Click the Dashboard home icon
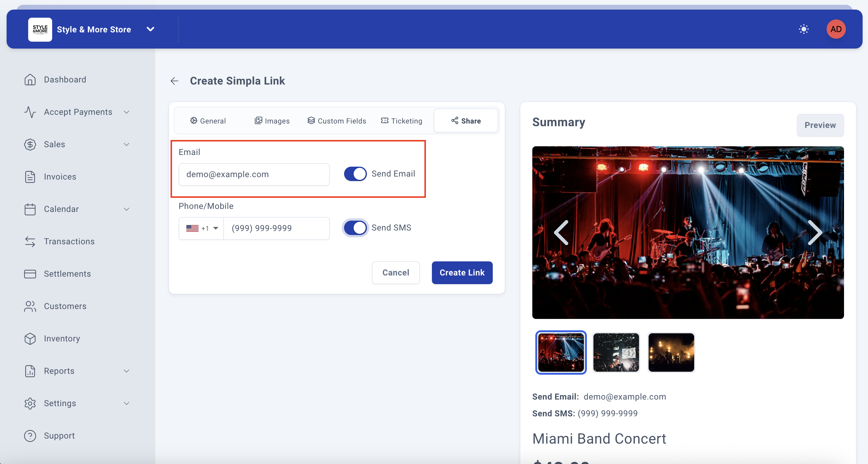868x464 pixels. coord(30,79)
